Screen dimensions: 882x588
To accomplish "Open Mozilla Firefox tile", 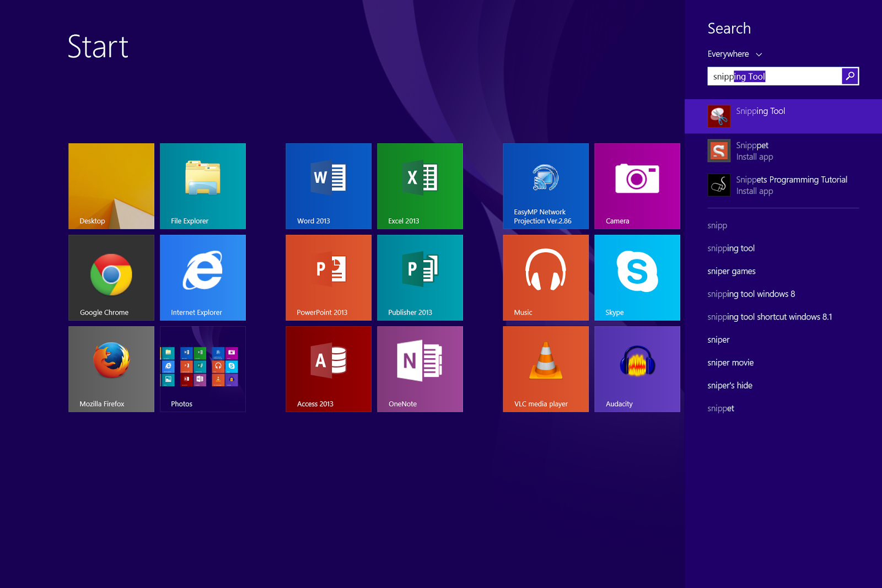I will (x=111, y=369).
